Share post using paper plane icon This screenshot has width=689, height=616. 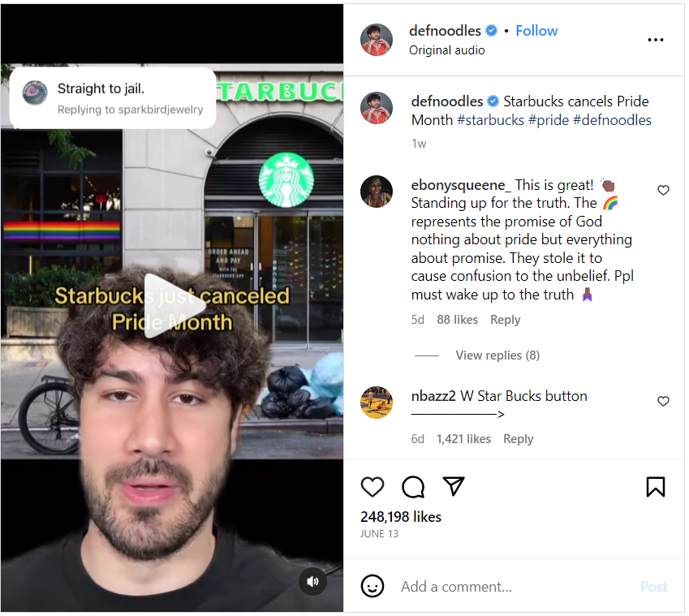pyautogui.click(x=453, y=486)
